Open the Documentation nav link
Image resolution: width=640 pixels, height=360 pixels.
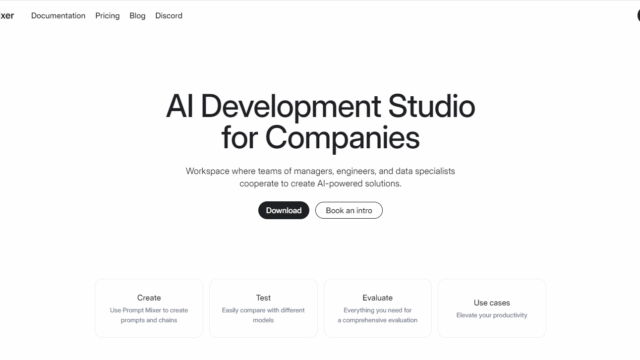pos(58,16)
